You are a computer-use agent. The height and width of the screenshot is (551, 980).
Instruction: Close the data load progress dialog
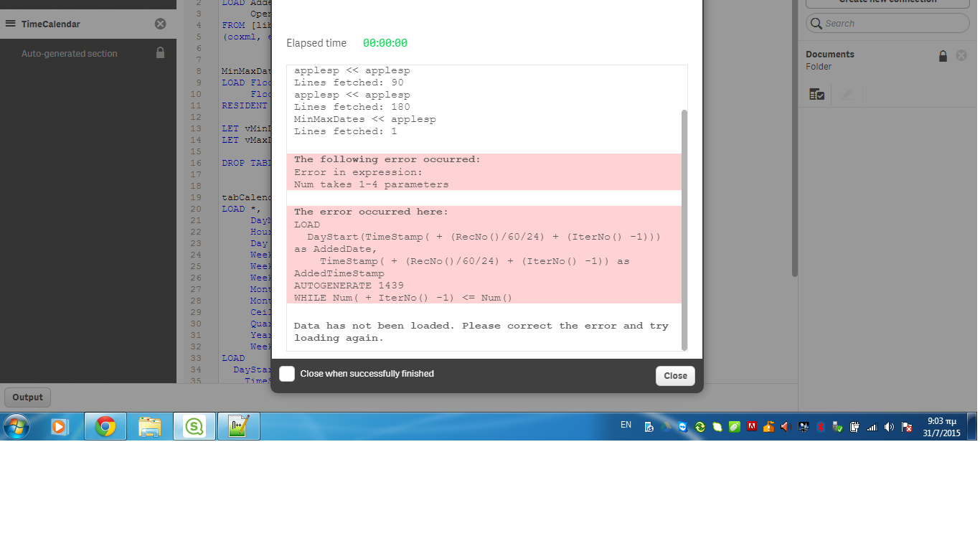click(675, 376)
